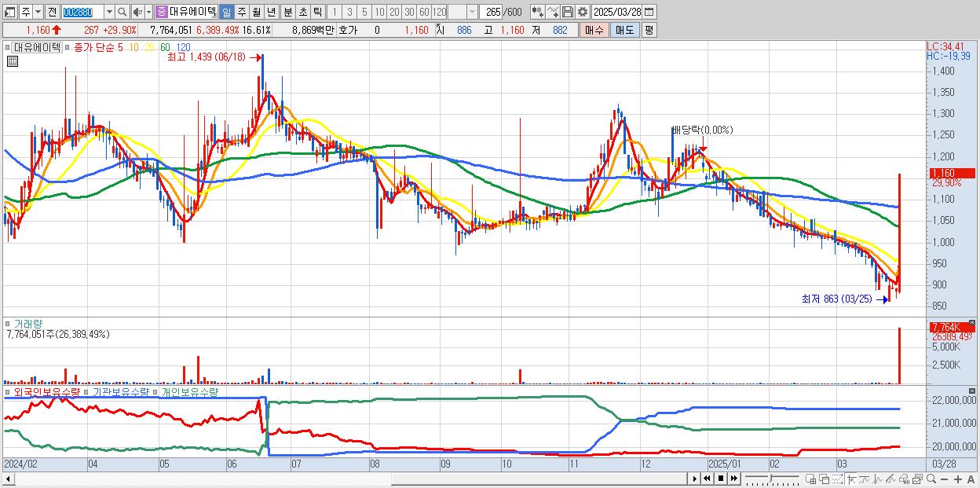The image size is (980, 488).
Task: Click the plus zoom-in icon at bottom
Action: 958,479
